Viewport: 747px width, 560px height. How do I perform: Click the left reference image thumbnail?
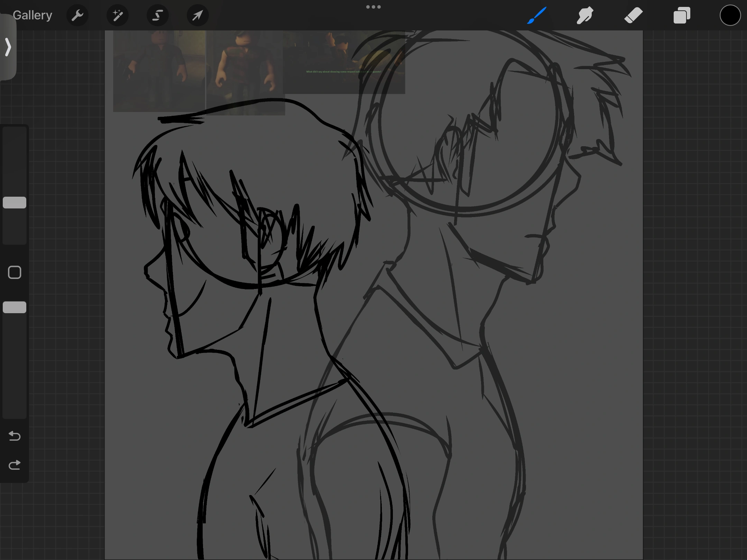pyautogui.click(x=159, y=71)
